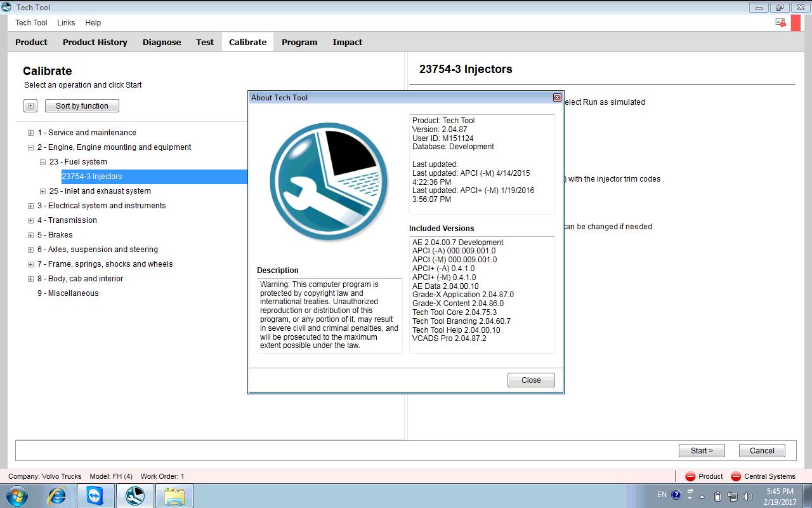Close the About Tech Tool dialog with X
This screenshot has height=508, width=812.
(x=557, y=97)
